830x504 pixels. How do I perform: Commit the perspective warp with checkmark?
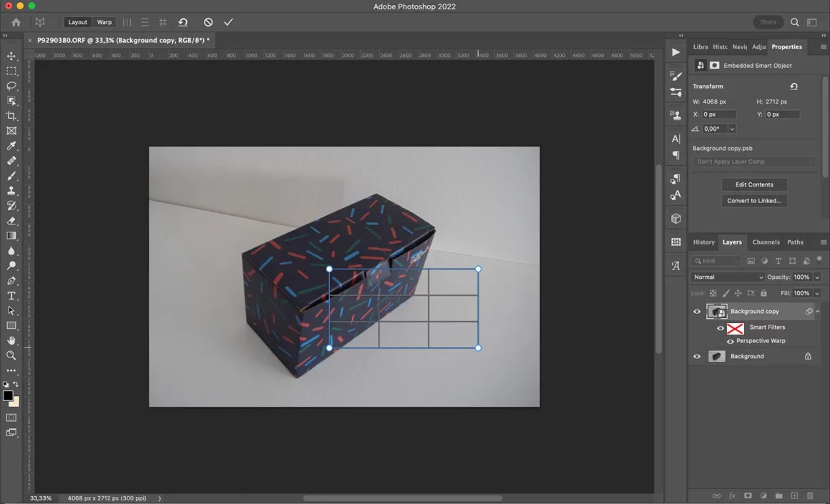click(228, 22)
